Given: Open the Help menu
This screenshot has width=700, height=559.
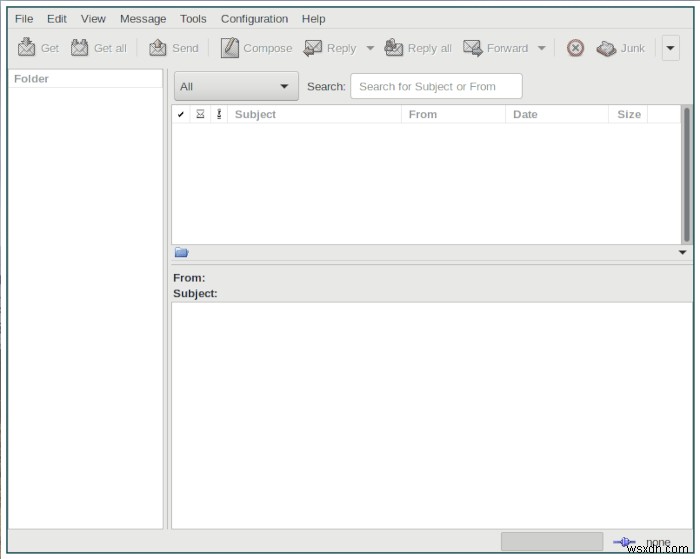Looking at the screenshot, I should [x=313, y=19].
